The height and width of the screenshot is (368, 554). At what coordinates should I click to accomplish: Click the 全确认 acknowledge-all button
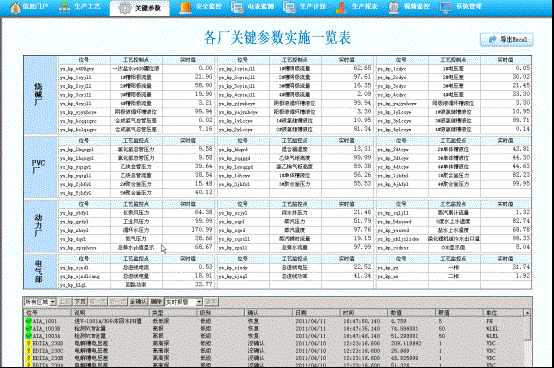point(138,302)
